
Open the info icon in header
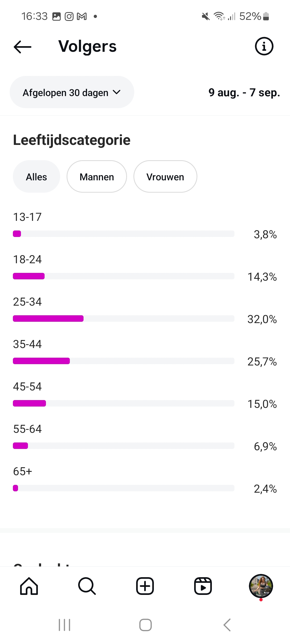coord(264,46)
